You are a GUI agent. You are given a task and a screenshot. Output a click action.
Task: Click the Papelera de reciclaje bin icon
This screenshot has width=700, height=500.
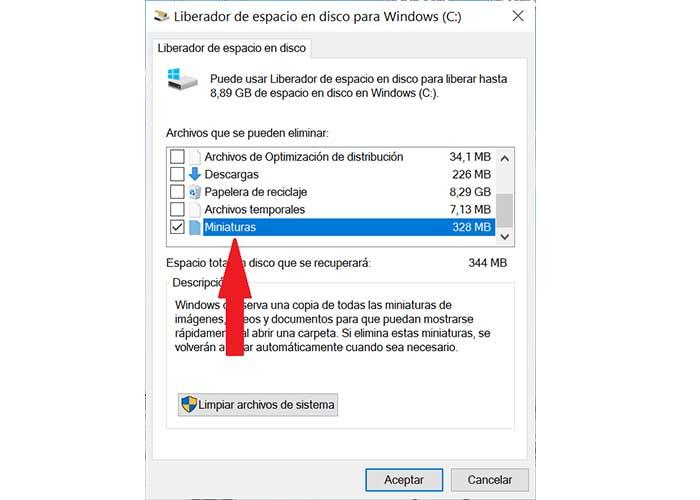pos(195,192)
